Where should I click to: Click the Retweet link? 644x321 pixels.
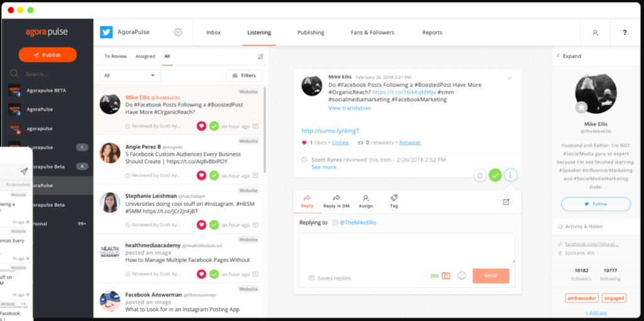(x=410, y=143)
